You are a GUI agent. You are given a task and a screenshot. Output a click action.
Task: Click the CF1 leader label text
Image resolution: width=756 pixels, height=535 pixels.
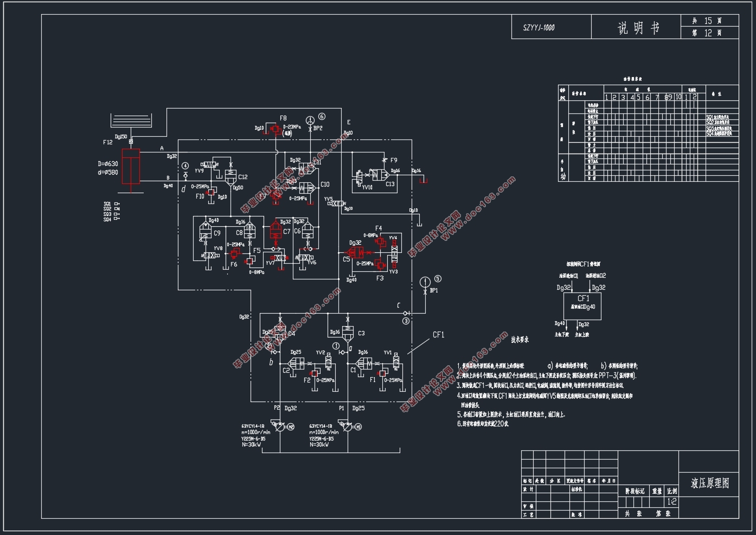[438, 335]
